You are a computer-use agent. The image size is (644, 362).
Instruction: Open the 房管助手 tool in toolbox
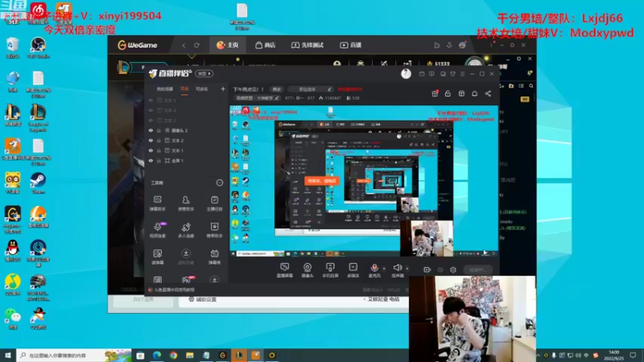click(186, 204)
